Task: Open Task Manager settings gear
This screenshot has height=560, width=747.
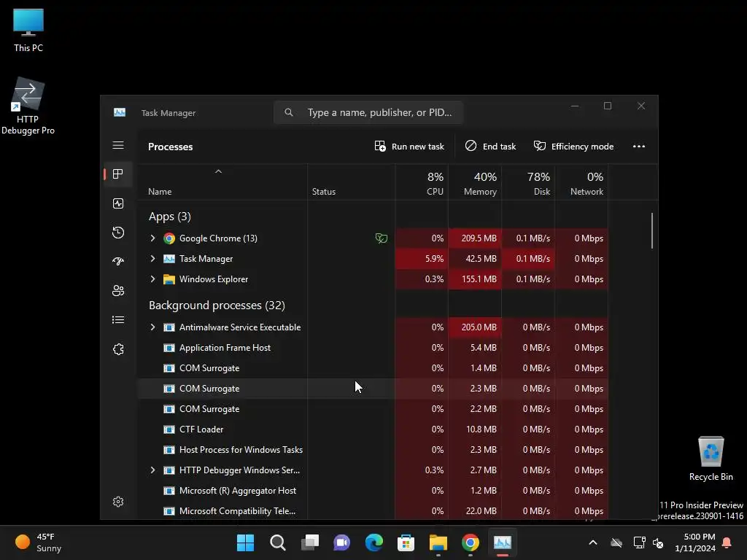Action: [118, 502]
